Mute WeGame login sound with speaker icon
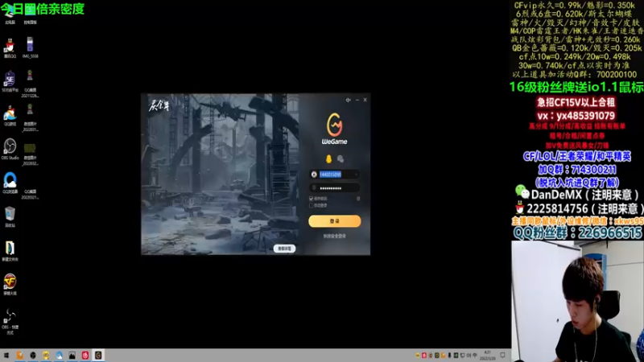644x362 pixels. point(348,100)
